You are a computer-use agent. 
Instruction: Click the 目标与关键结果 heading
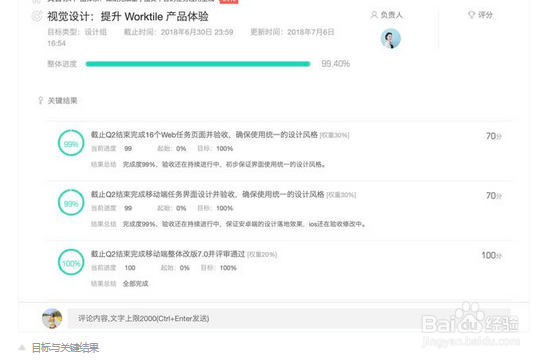[65, 348]
